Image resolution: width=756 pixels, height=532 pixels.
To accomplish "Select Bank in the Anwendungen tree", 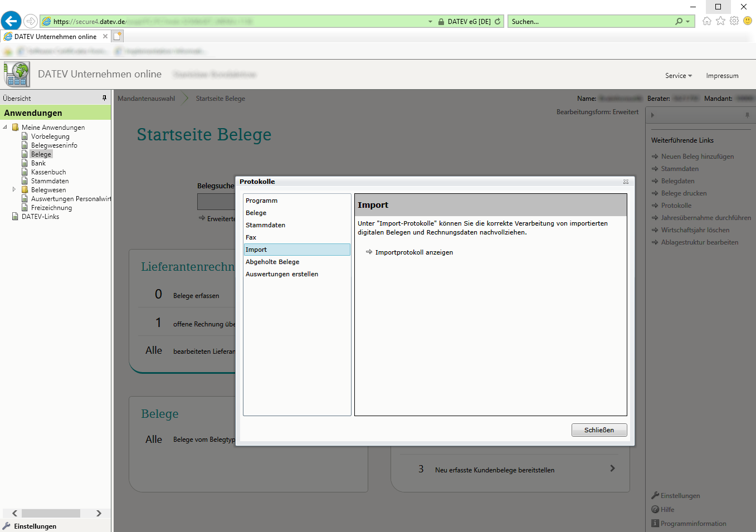I will (38, 163).
